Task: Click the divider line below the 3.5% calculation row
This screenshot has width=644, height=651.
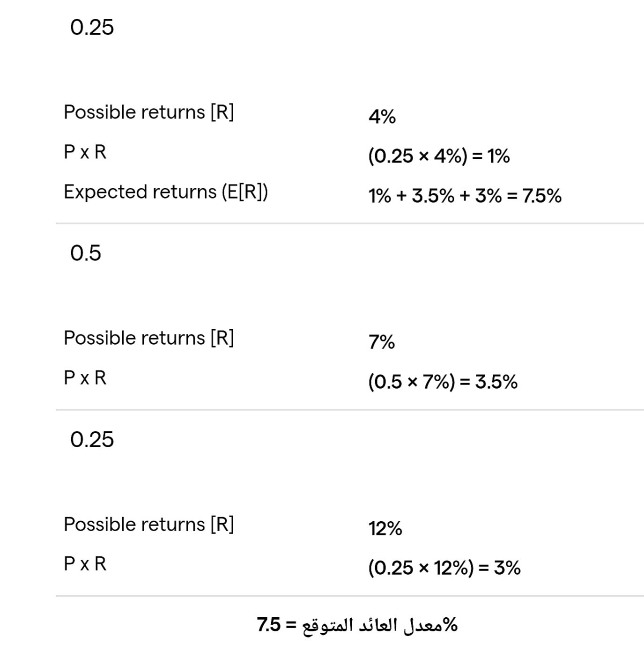Action: tap(349, 410)
